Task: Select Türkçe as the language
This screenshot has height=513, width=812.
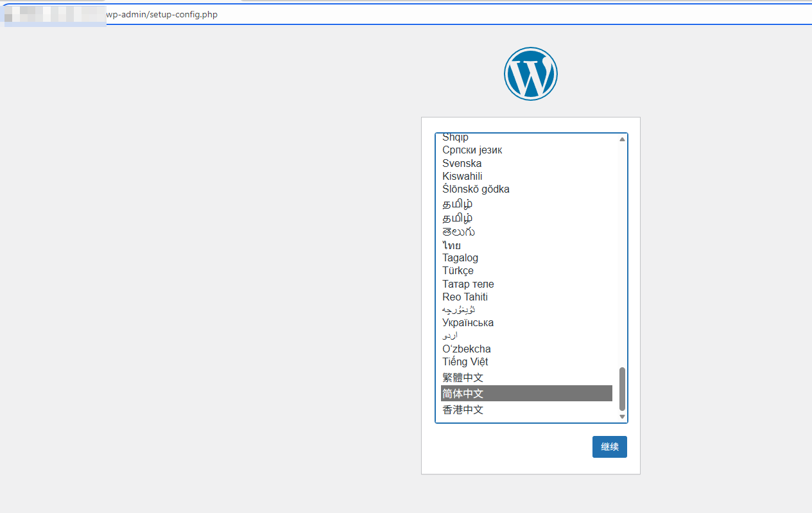Action: pos(526,270)
